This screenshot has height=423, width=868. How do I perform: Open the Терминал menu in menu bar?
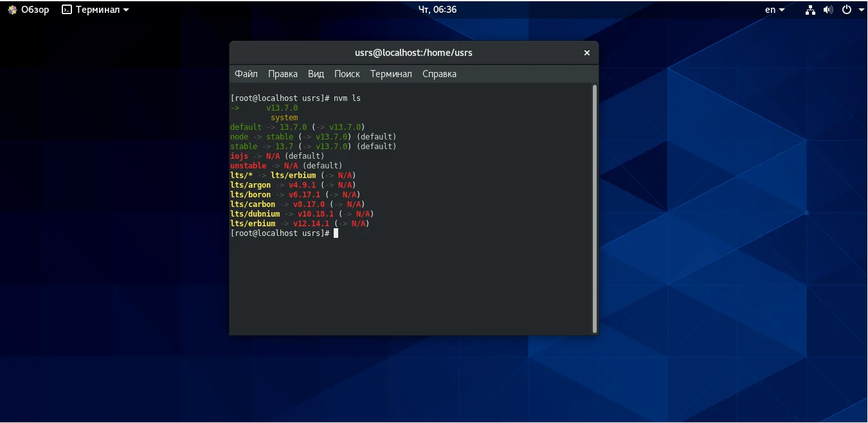(x=391, y=74)
